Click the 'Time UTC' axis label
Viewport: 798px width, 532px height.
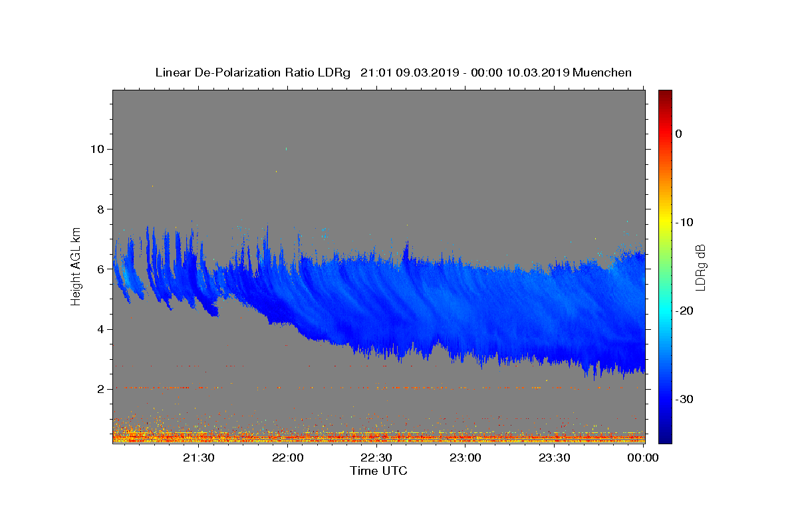378,471
